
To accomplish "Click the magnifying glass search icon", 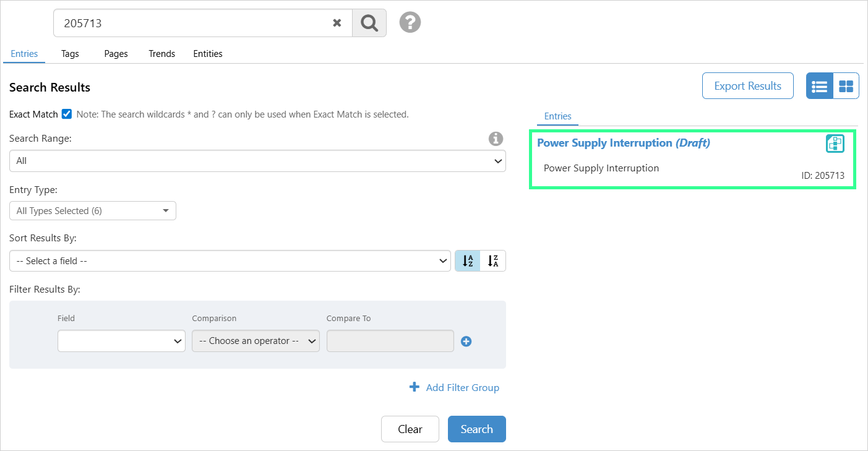I will click(369, 24).
